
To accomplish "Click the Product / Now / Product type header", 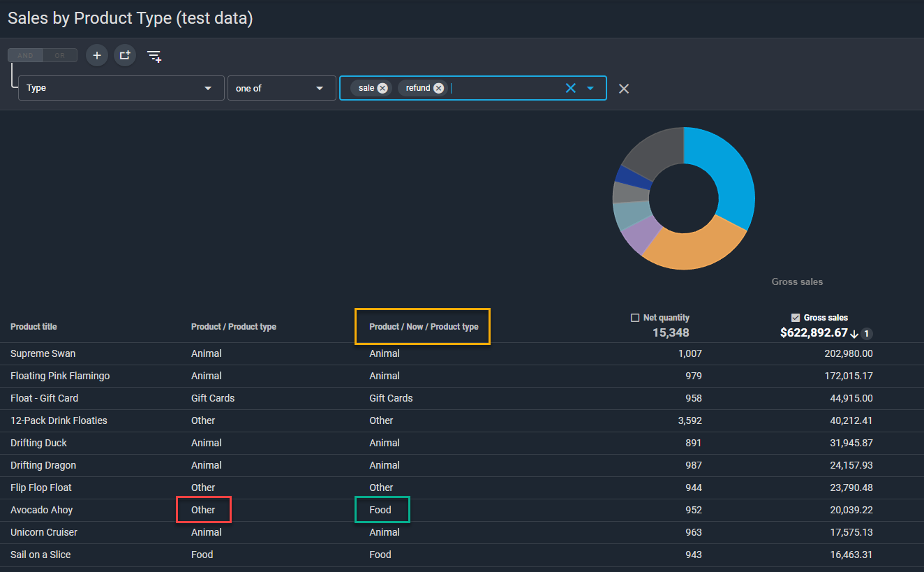I will click(424, 327).
